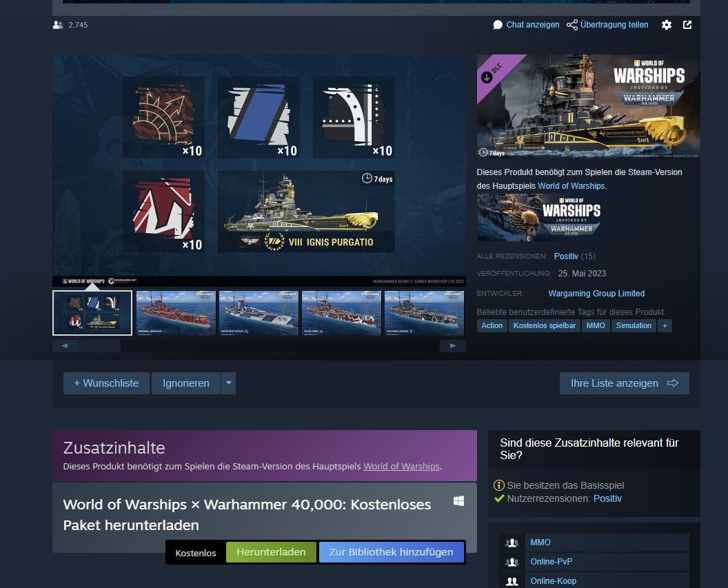Expand the Ignorieren dropdown arrow
728x588 pixels.
(228, 383)
